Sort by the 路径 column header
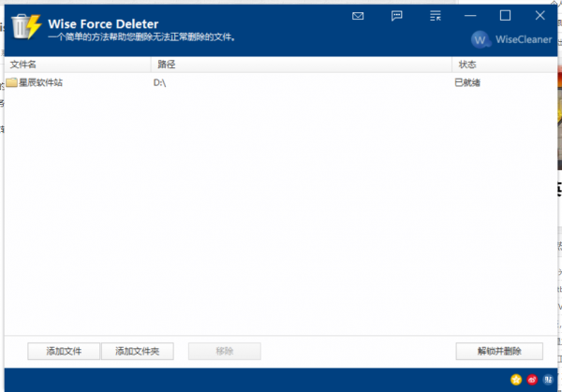This screenshot has height=392, width=562. tap(301, 65)
